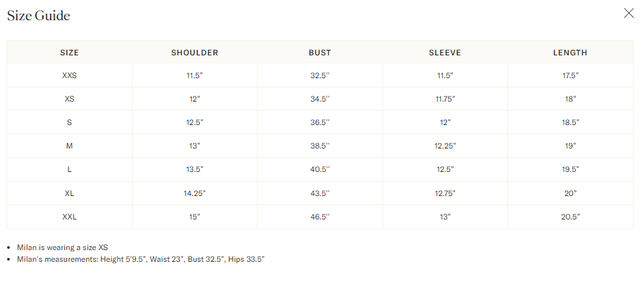Screen dimensions: 644x282
Task: Click the SIZE column header
Action: tap(70, 53)
